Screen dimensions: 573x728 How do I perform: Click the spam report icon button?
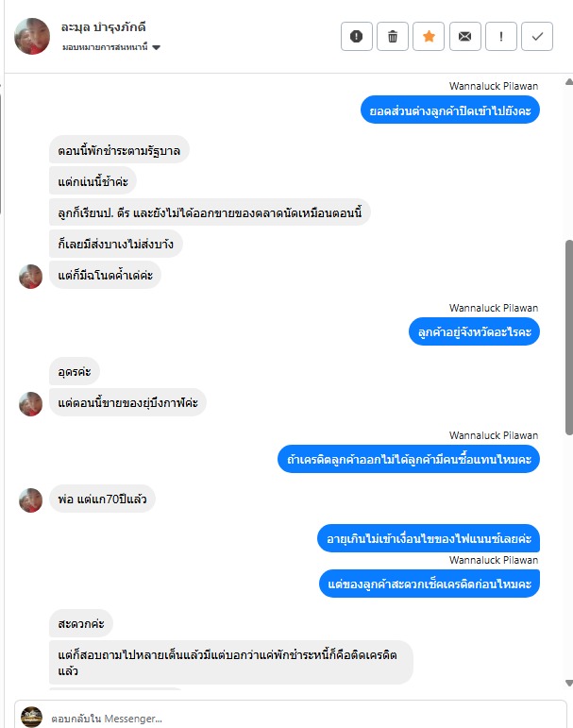point(356,36)
